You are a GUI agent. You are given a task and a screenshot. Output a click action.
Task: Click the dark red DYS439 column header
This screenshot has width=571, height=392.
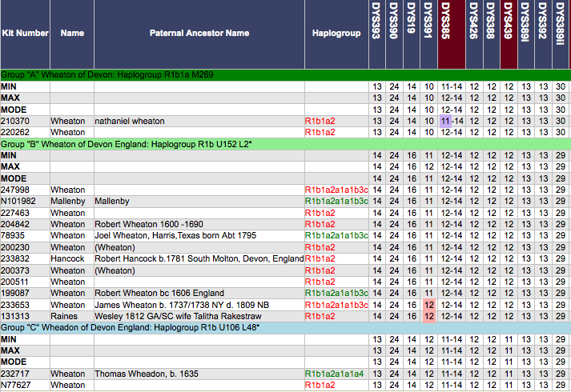(508, 34)
